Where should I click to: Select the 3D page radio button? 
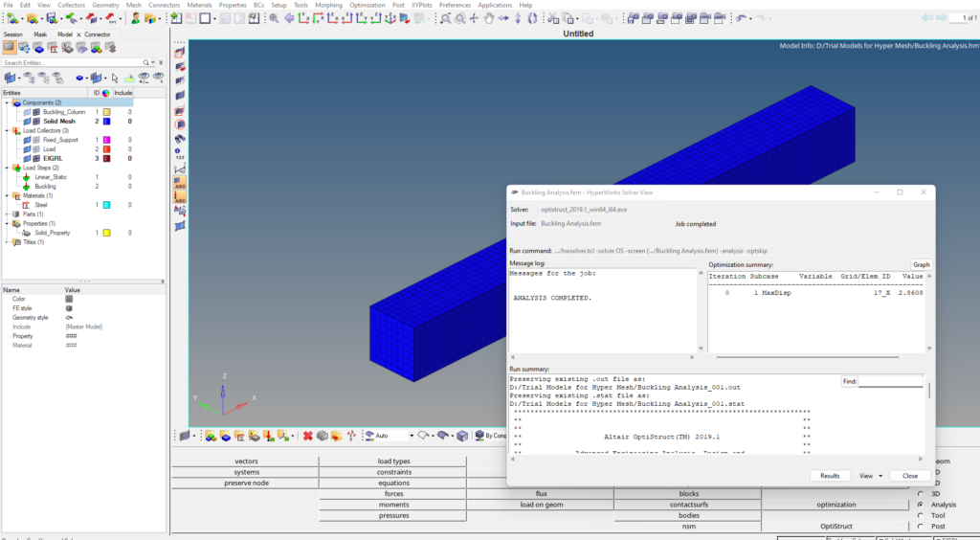click(x=921, y=494)
